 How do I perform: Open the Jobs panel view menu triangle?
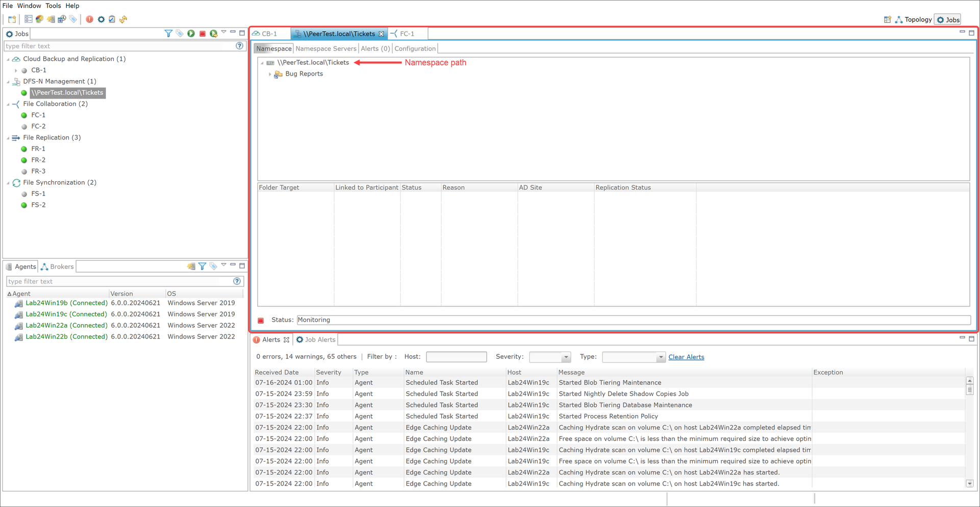point(223,32)
